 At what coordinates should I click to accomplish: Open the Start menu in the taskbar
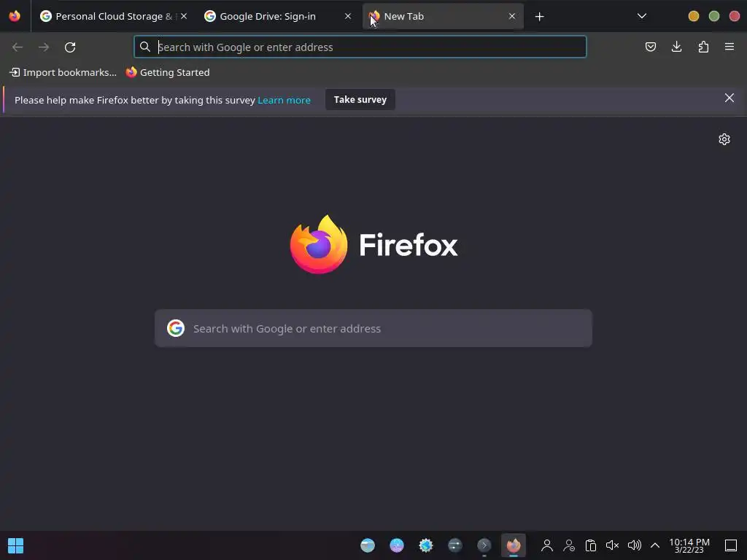click(x=16, y=545)
